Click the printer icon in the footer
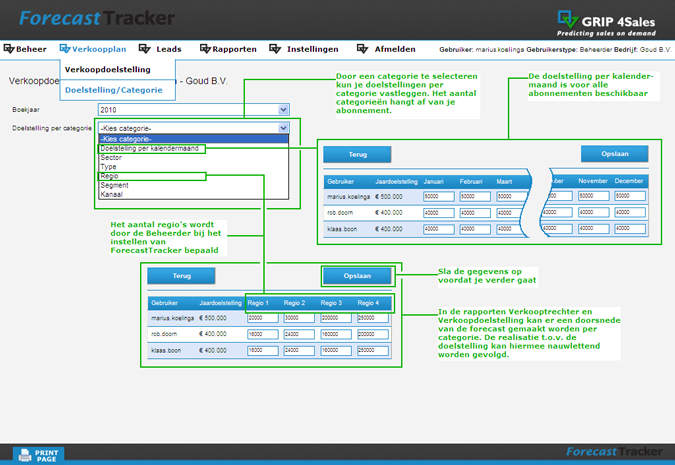The height and width of the screenshot is (465, 675). (25, 455)
